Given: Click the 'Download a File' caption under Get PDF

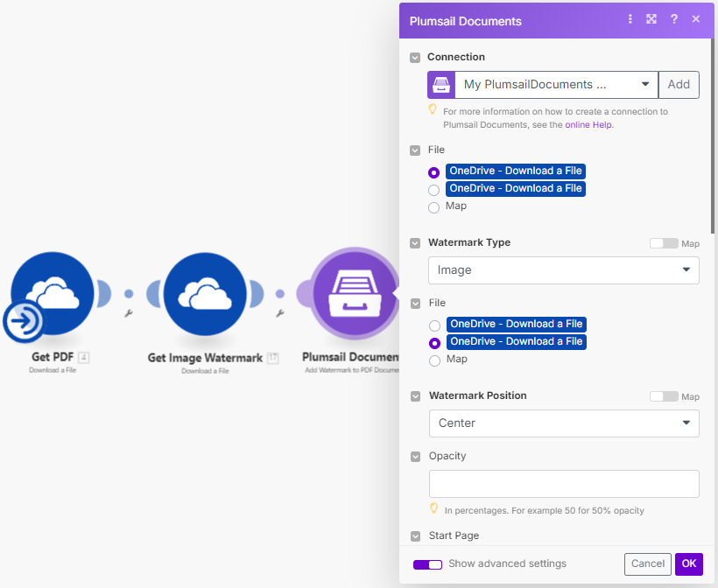Looking at the screenshot, I should tap(53, 370).
